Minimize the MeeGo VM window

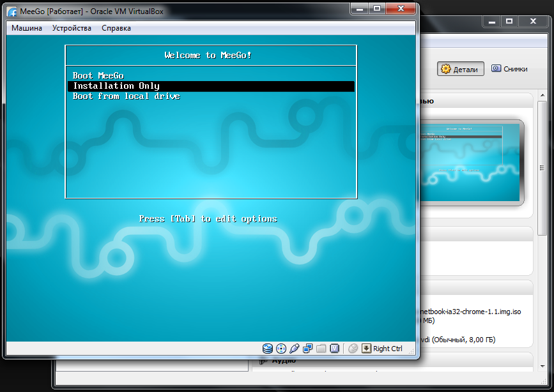point(360,8)
